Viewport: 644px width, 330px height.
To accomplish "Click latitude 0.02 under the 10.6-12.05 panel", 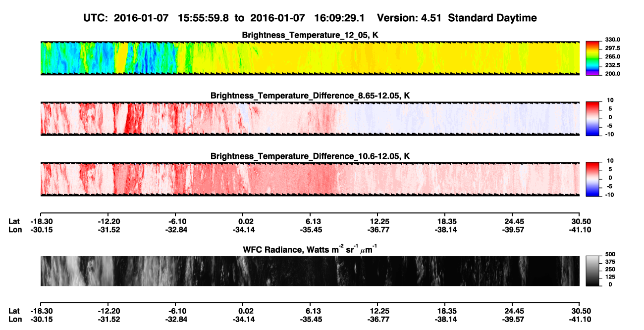I will (x=246, y=221).
